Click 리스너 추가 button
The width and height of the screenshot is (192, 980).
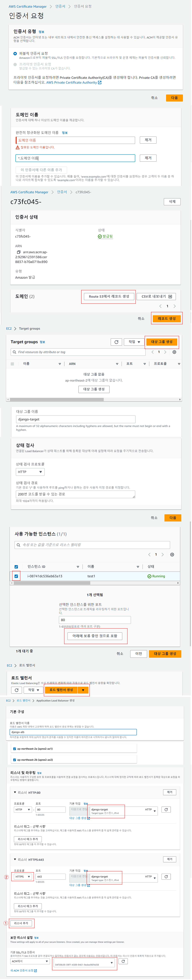(21, 923)
